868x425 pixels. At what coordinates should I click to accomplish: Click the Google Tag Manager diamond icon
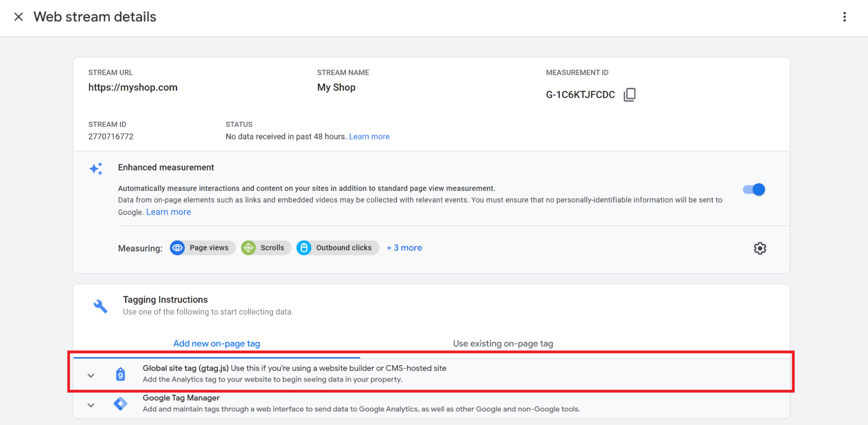tap(120, 403)
